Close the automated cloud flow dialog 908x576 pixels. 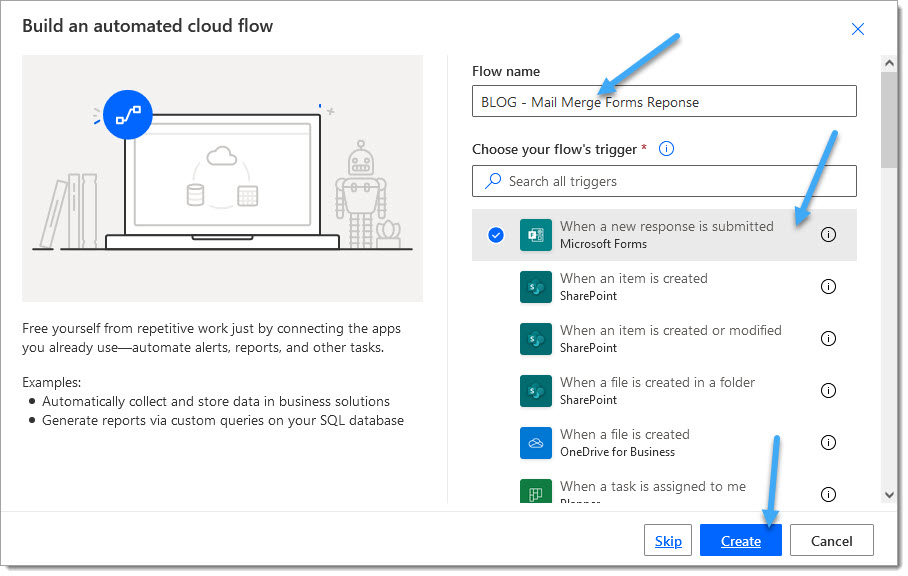[857, 29]
